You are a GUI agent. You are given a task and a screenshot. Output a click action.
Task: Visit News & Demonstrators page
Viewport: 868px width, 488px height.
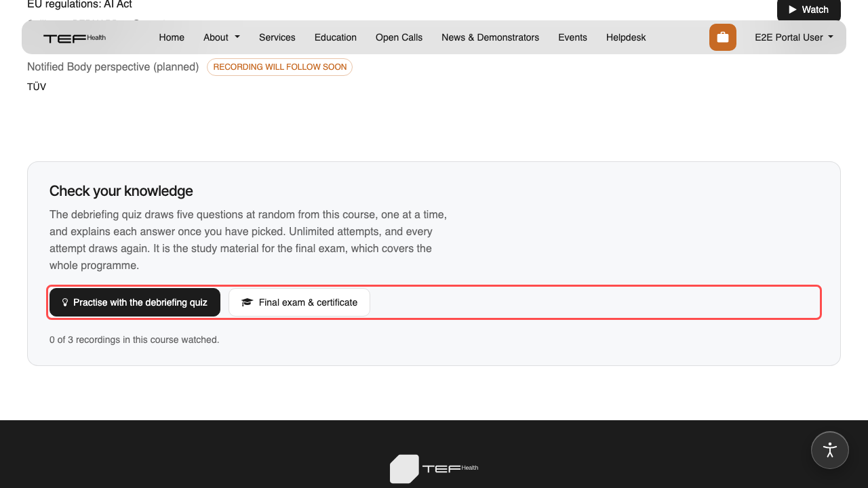point(490,37)
